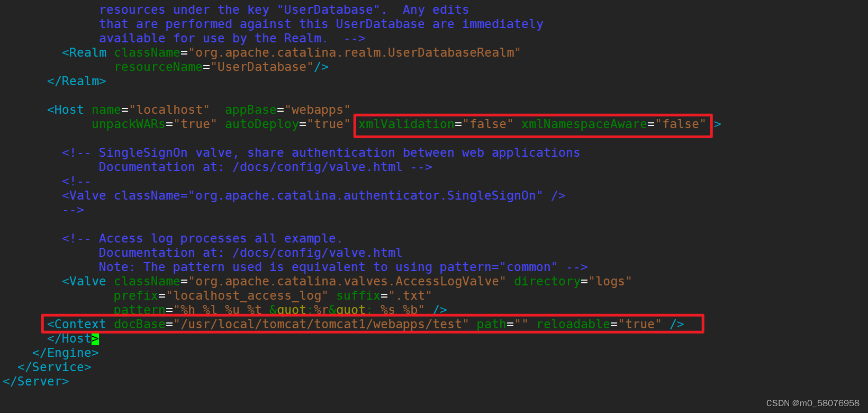The height and width of the screenshot is (413, 868).
Task: Click autoDeploy="true" attribute
Action: click(288, 124)
